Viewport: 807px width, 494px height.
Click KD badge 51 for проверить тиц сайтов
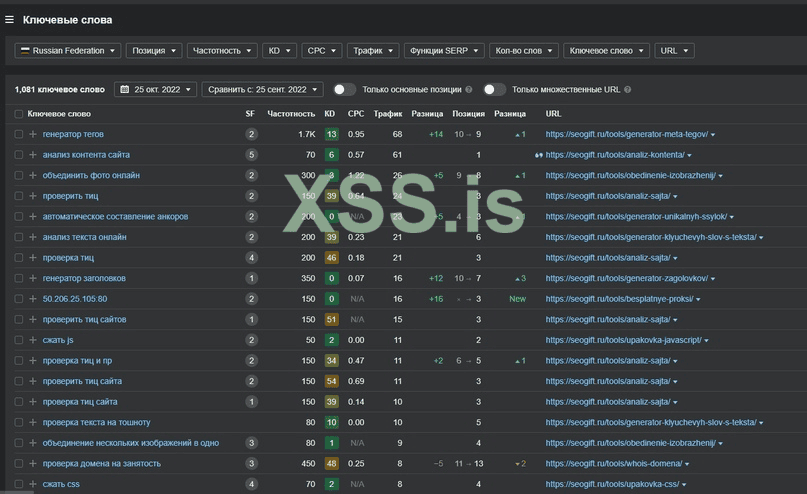tap(331, 320)
